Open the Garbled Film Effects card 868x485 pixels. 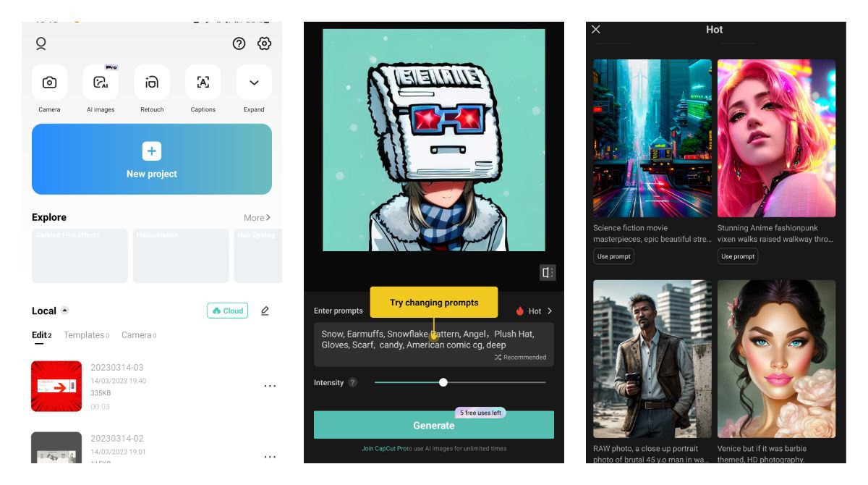point(80,256)
